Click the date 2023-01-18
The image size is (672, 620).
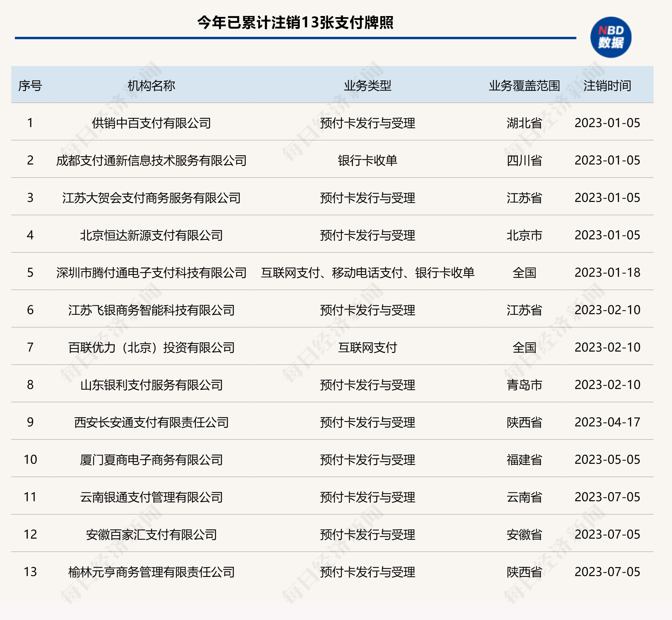point(607,272)
